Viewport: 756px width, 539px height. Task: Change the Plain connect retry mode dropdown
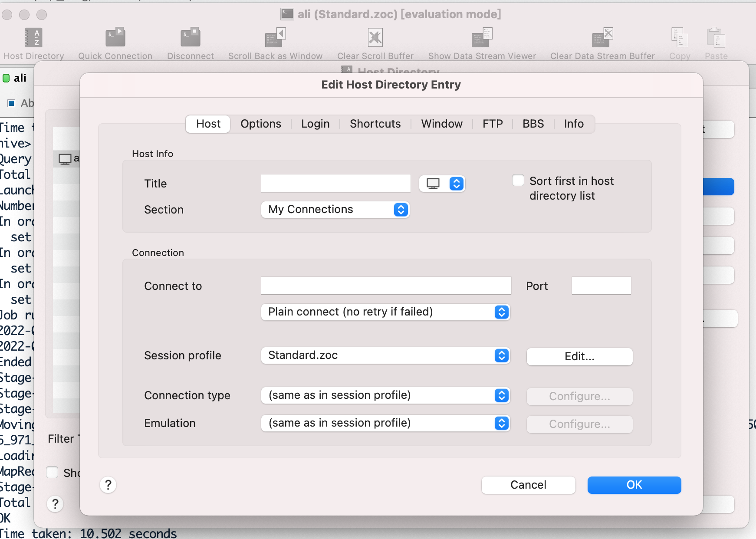pyautogui.click(x=385, y=312)
